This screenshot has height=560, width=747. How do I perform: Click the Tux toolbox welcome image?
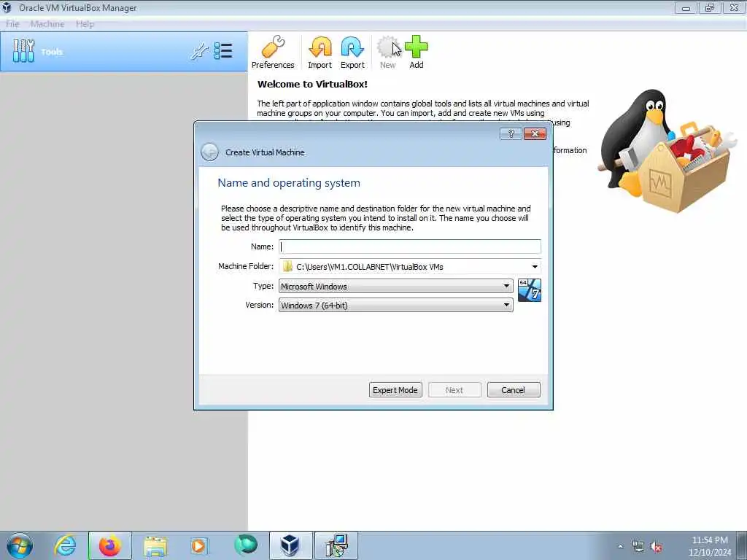pos(667,150)
